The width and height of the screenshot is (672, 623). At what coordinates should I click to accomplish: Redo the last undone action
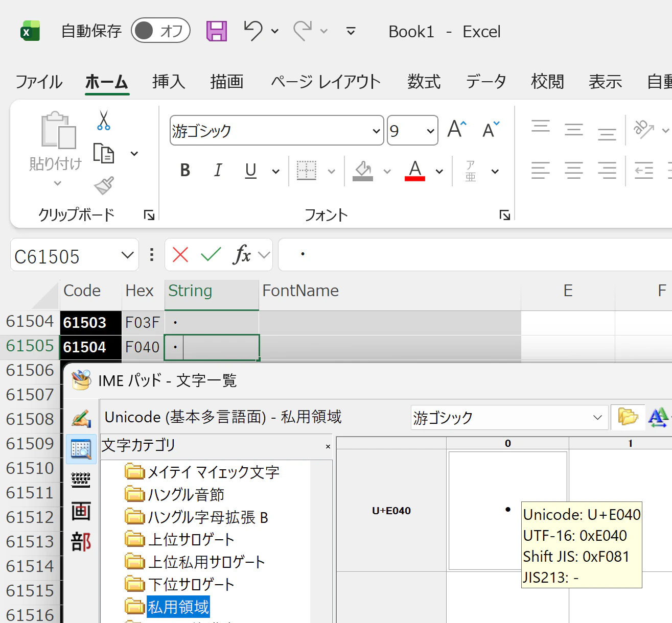[303, 31]
